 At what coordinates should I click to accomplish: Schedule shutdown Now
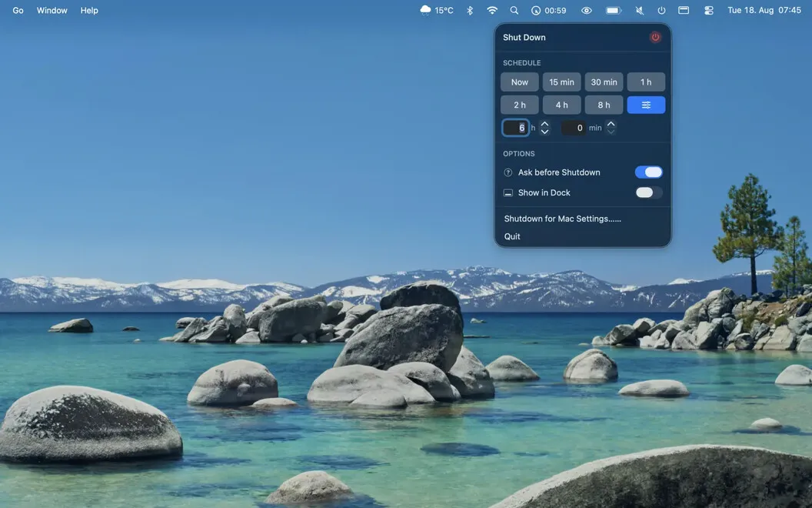(519, 82)
